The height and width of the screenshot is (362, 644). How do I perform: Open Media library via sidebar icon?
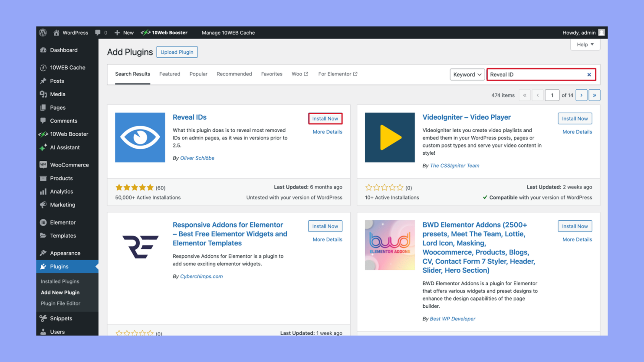click(43, 94)
